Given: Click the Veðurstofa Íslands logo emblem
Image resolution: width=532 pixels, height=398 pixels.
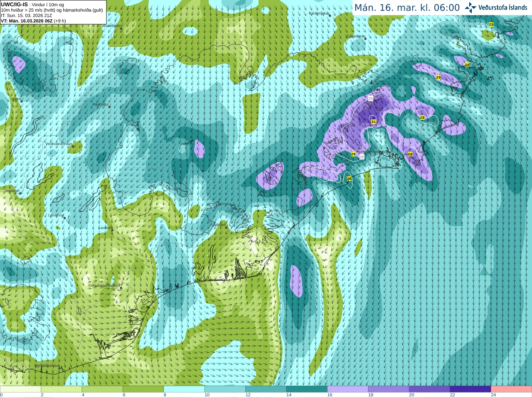Looking at the screenshot, I should (x=470, y=7).
